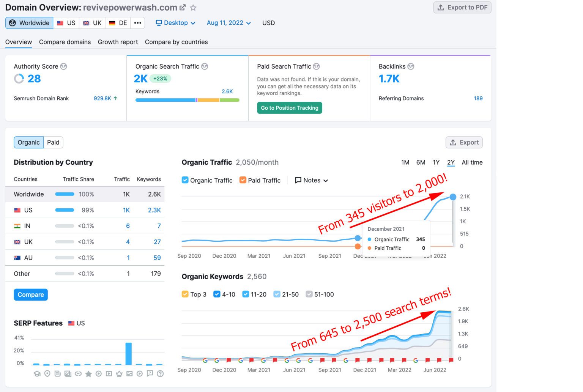This screenshot has height=392, width=583.
Task: Open revivepowerwash.com via the external link icon
Action: pyautogui.click(x=183, y=8)
